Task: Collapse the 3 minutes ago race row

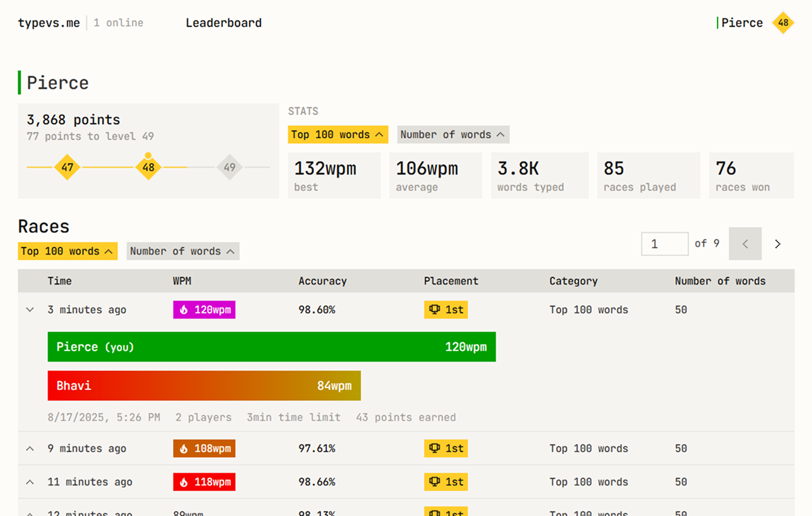Action: click(30, 310)
